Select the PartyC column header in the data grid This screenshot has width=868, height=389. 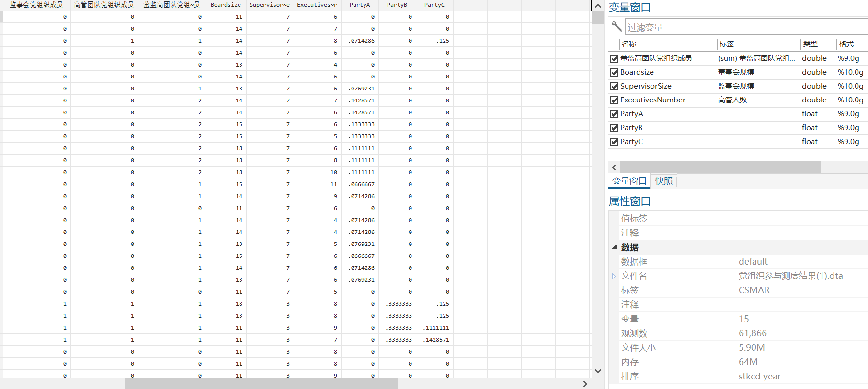coord(434,5)
